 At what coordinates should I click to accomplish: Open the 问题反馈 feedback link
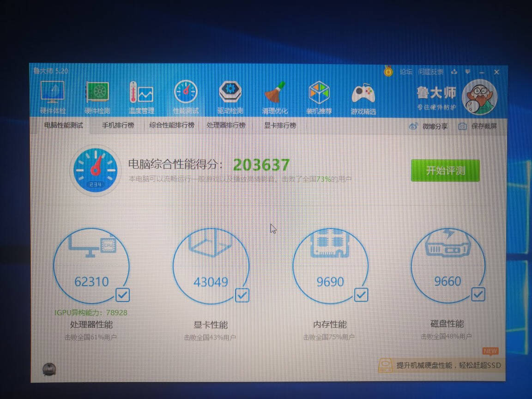[430, 72]
